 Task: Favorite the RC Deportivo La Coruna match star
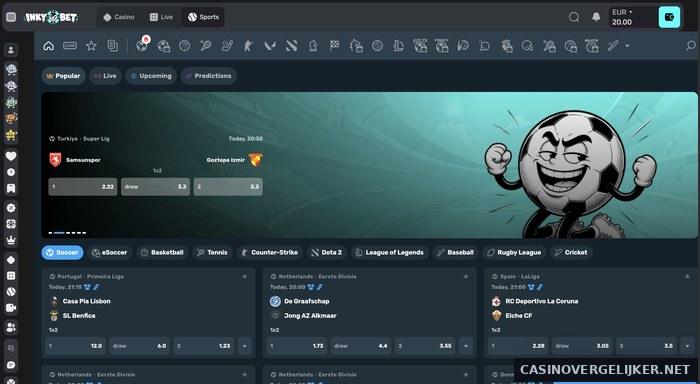click(687, 276)
